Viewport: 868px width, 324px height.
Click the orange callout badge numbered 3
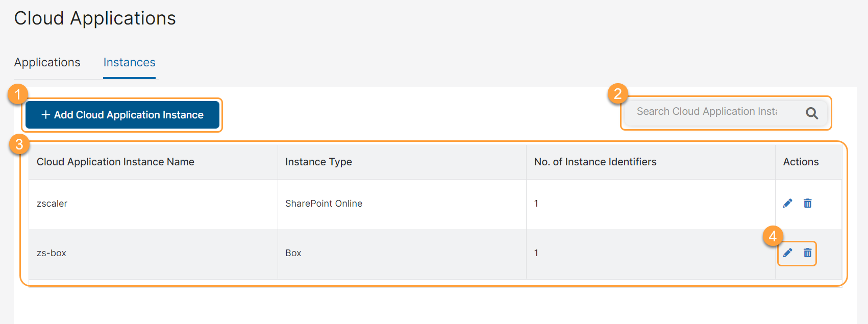[19, 144]
